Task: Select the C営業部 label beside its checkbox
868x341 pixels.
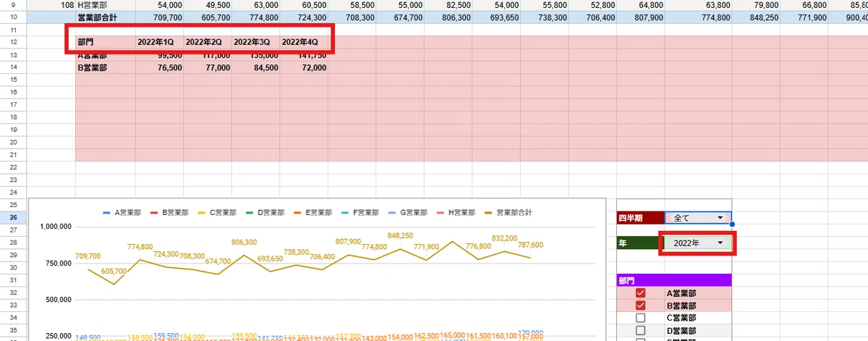Action: click(x=681, y=318)
